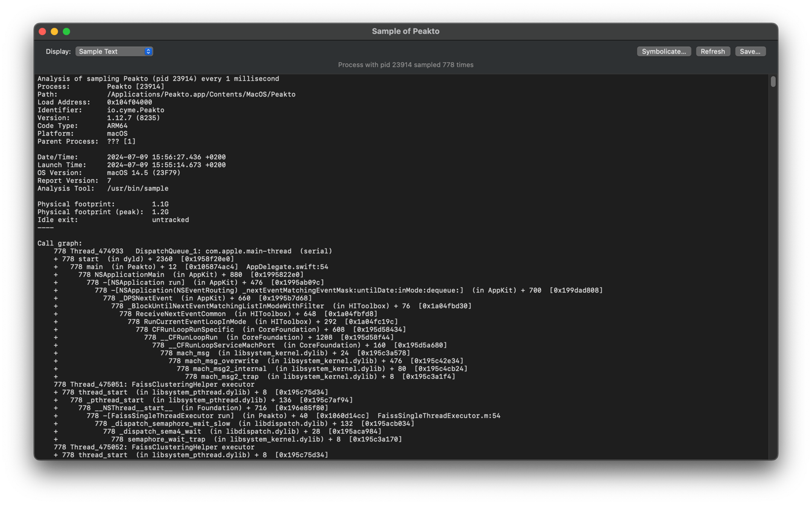
Task: Click the FaissSingleThreadExecutor.m:54 line
Action: (277, 416)
